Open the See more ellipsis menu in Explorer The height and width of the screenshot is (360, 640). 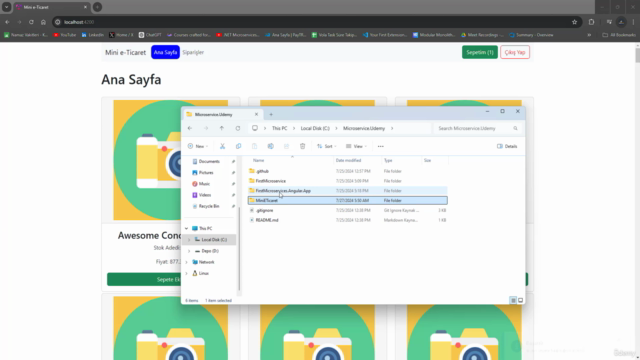pyautogui.click(x=380, y=146)
